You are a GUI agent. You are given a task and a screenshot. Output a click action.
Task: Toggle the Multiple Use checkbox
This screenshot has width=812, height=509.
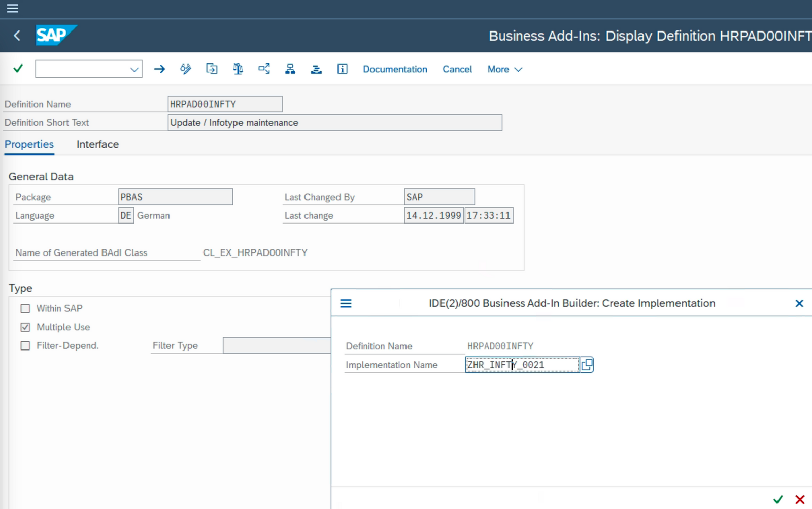25,327
